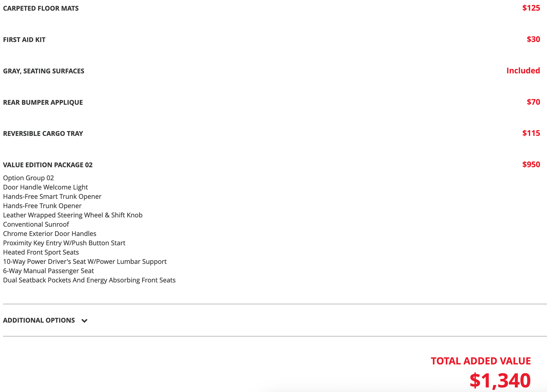Click the Total Added Value heading

[480, 361]
